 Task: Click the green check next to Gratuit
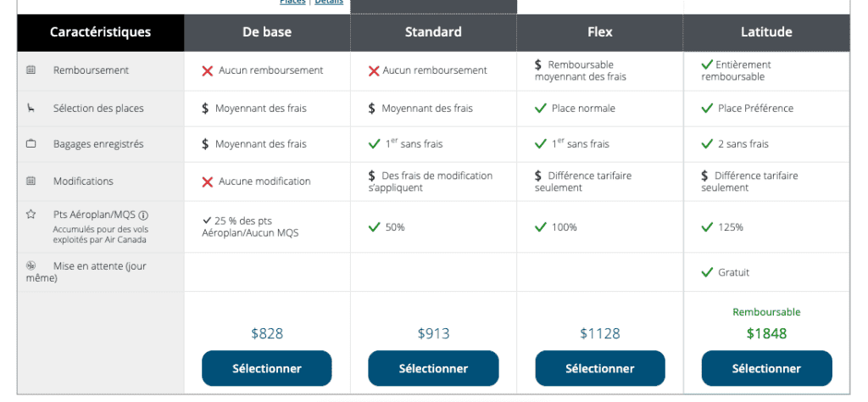point(707,272)
